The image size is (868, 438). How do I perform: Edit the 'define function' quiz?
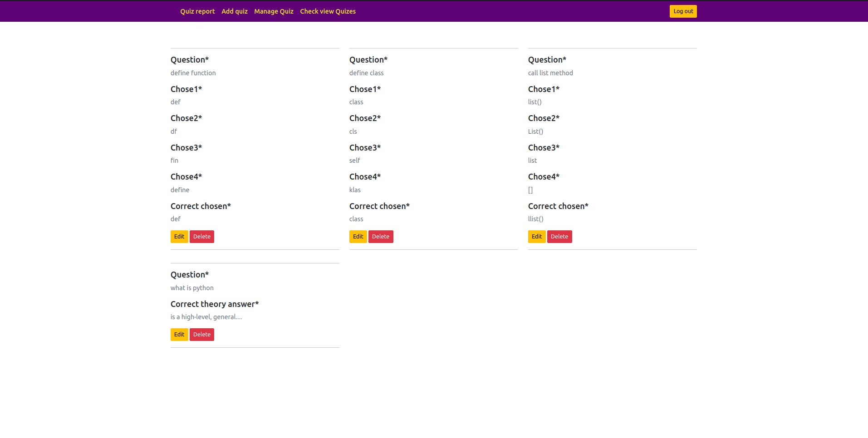[179, 236]
